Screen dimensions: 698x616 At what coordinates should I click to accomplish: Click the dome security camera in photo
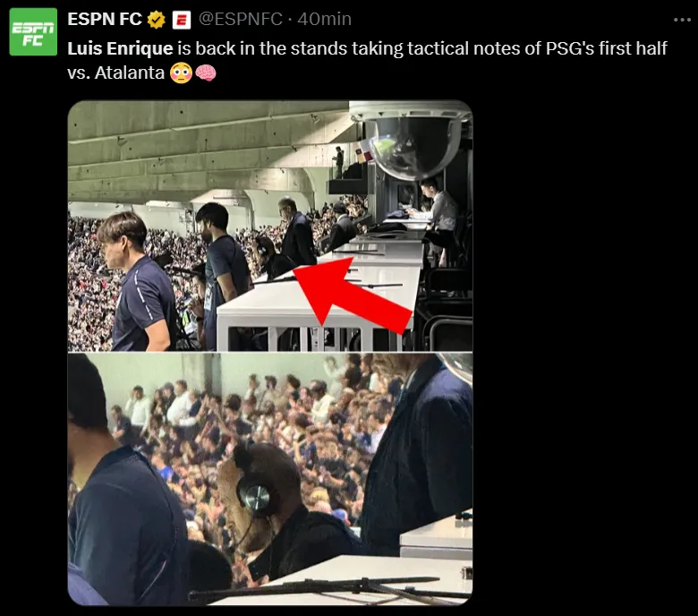pos(410,141)
